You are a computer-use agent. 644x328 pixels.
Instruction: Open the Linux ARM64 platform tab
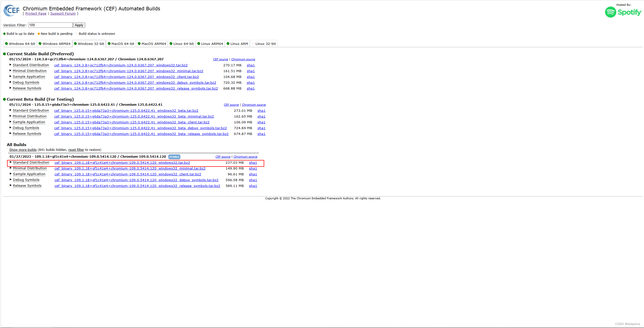coord(212,44)
